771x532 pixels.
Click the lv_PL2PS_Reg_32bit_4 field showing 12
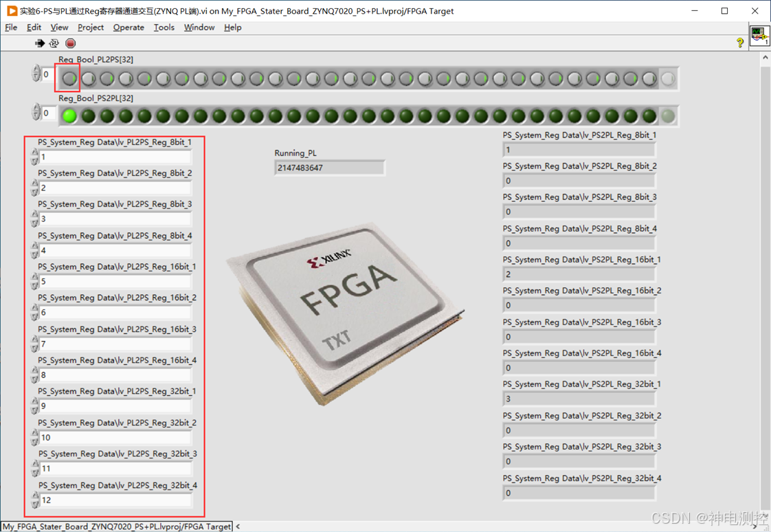coord(115,500)
